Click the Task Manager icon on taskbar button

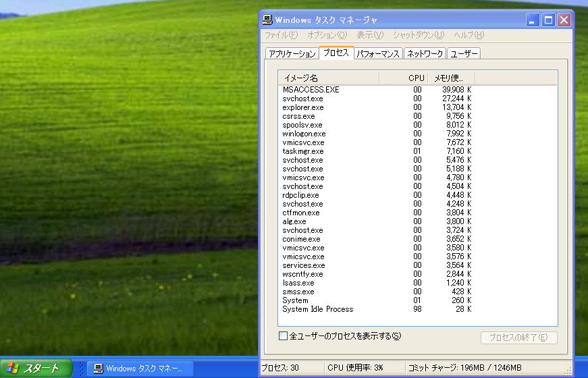pos(99,369)
